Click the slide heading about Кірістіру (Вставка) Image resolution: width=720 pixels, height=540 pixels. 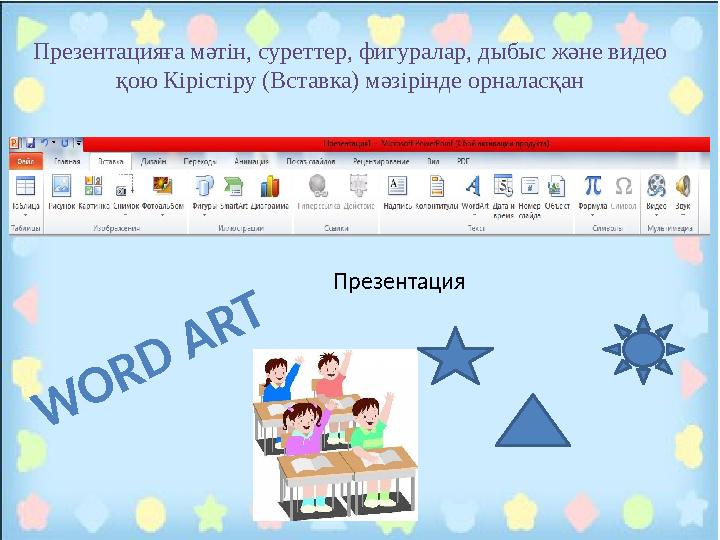(x=350, y=66)
